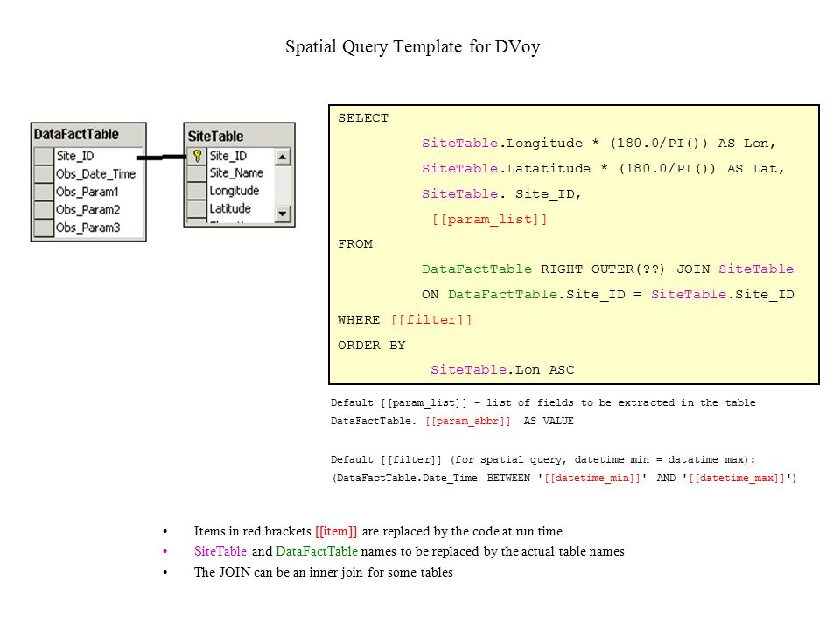Select row selector box beside Obs_Date_Time
Image resolution: width=840 pixels, height=630 pixels.
click(x=44, y=173)
